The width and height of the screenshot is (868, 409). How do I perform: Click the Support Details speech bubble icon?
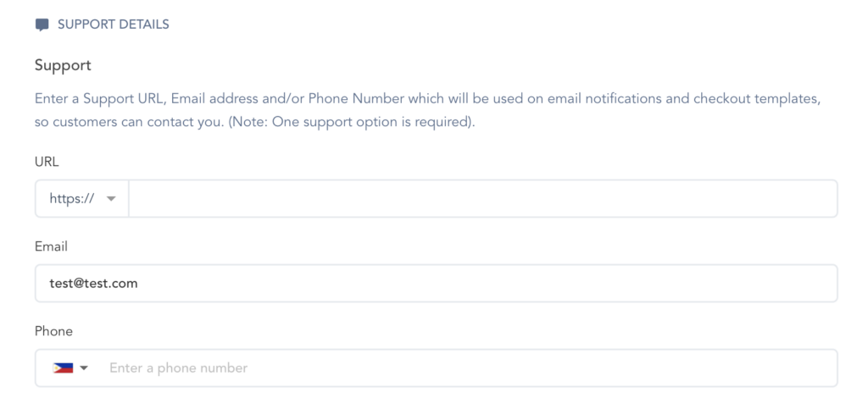[x=42, y=25]
